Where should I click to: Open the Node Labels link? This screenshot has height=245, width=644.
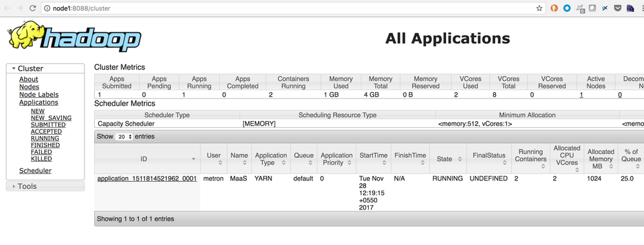pyautogui.click(x=39, y=95)
